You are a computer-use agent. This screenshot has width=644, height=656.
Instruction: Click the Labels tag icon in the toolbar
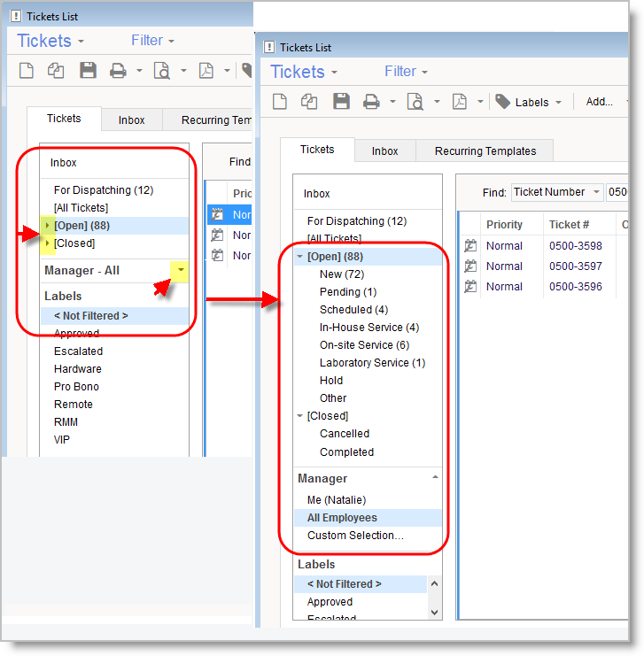click(x=502, y=102)
